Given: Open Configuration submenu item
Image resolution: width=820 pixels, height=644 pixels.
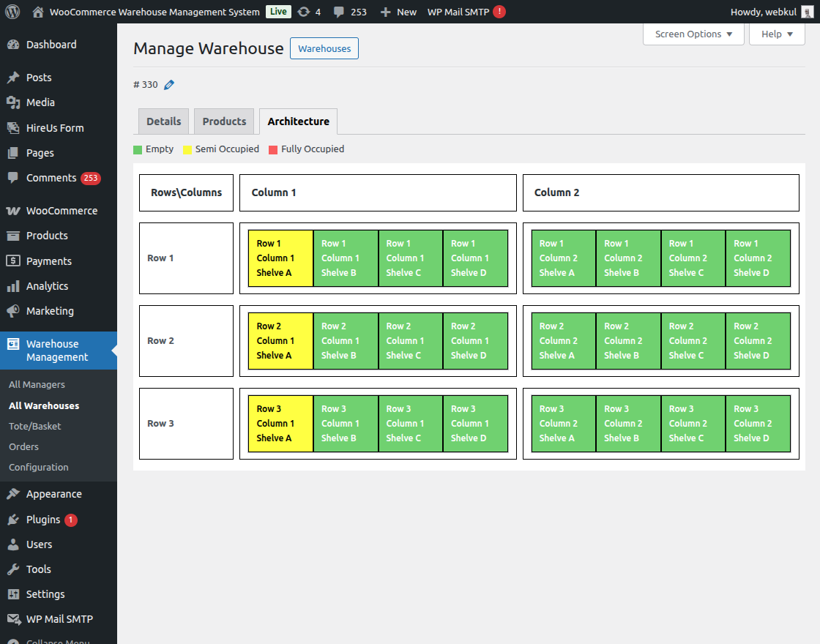Looking at the screenshot, I should click(38, 468).
